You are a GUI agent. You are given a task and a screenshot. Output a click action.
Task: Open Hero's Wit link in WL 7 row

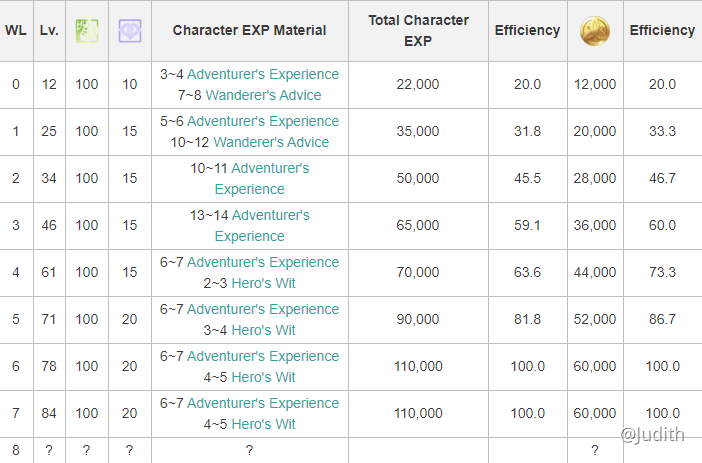pos(263,424)
